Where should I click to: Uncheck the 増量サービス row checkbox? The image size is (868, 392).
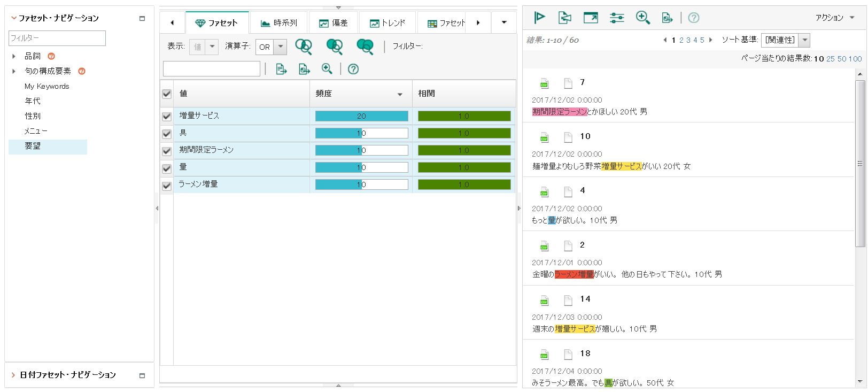coord(167,116)
